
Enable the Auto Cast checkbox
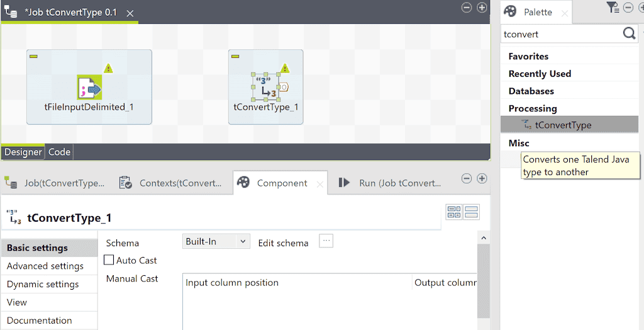point(109,259)
